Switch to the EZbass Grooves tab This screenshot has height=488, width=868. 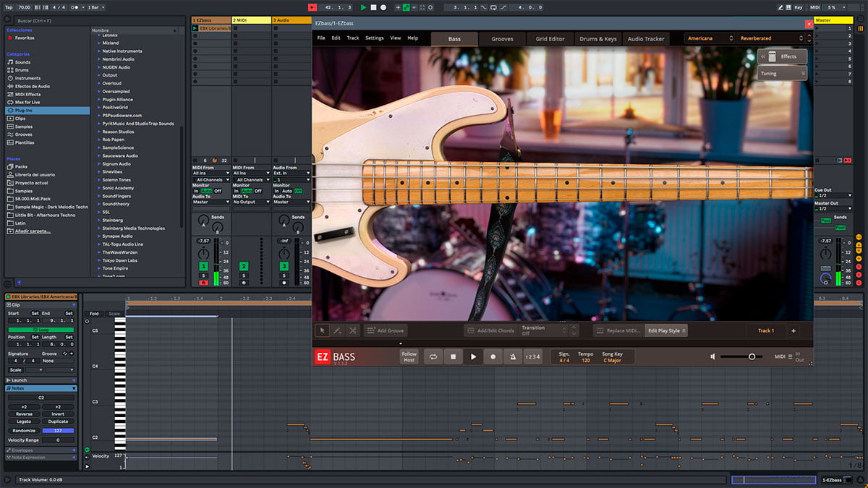tap(502, 39)
